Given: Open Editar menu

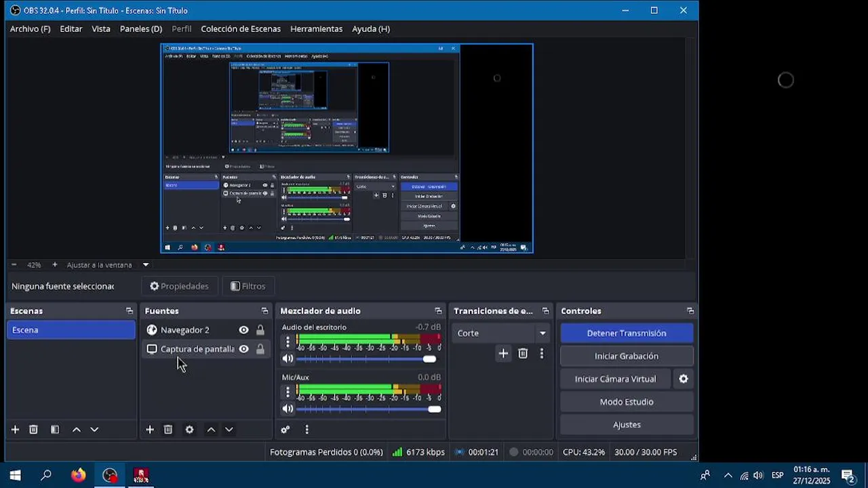Looking at the screenshot, I should pyautogui.click(x=71, y=29).
